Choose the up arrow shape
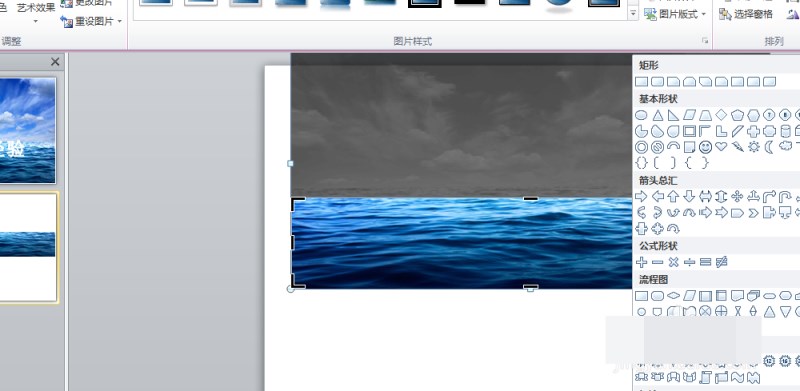 pos(673,196)
